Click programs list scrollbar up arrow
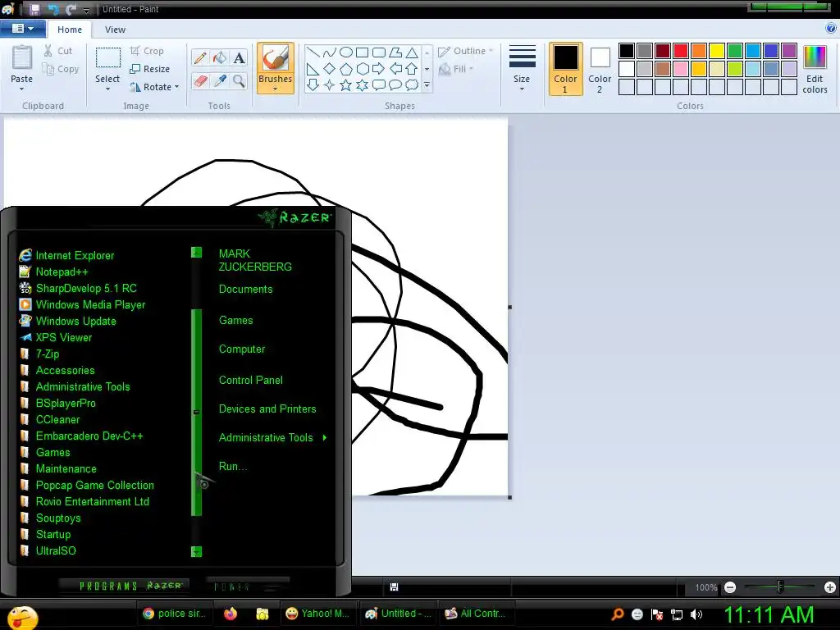Screen dimensions: 840x630 [197, 252]
